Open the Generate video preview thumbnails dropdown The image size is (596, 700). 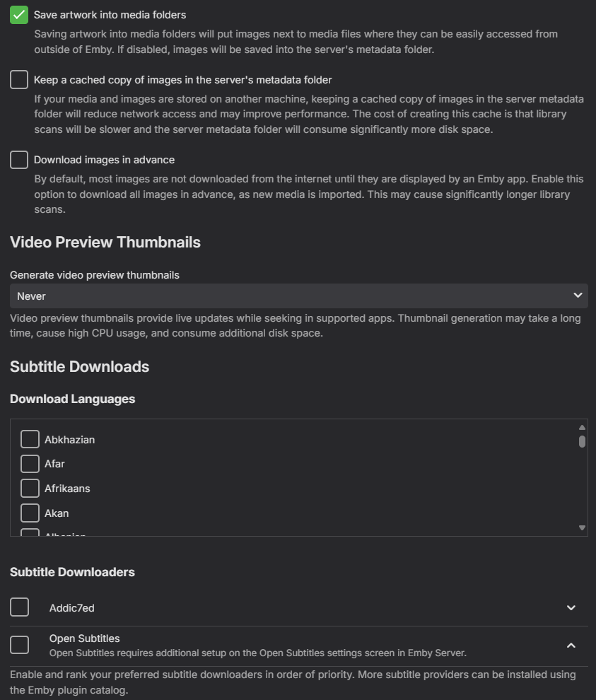pos(298,296)
